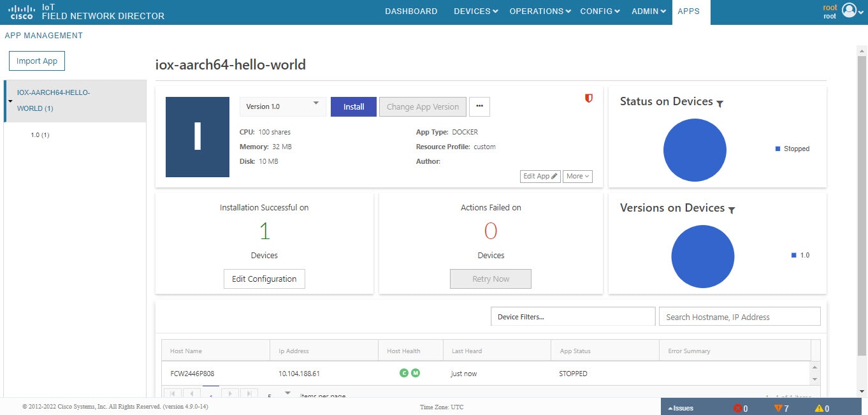Viewport: 868px width, 415px height.
Task: Sort by the Ip Address column header
Action: pos(324,351)
